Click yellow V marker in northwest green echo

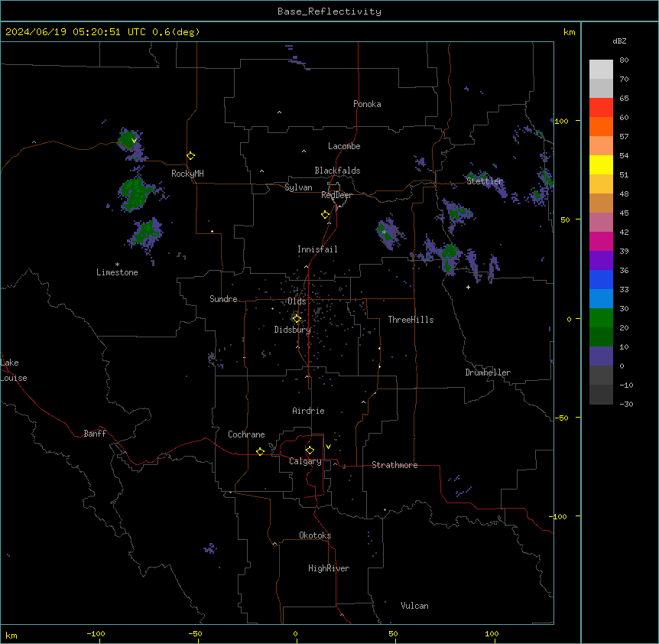coord(134,141)
